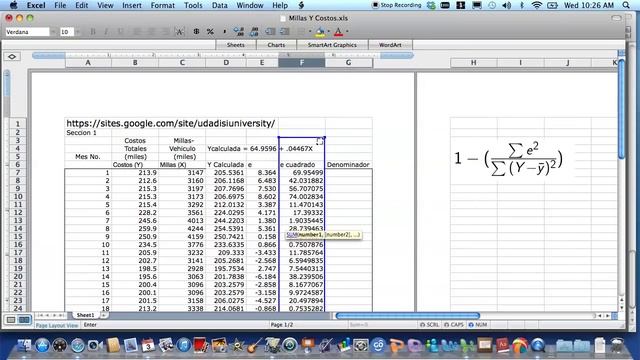Open iTunes from the Dock
640x360 pixels.
[x=184, y=345]
